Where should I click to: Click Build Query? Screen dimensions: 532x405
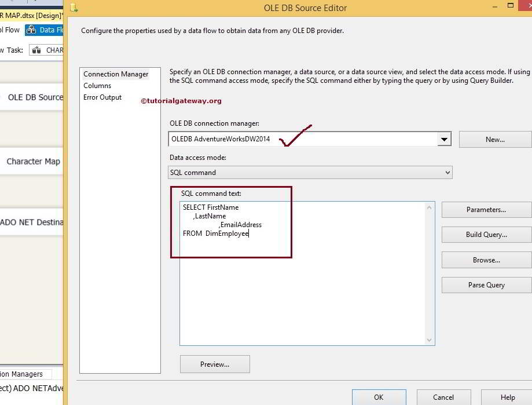click(x=486, y=234)
